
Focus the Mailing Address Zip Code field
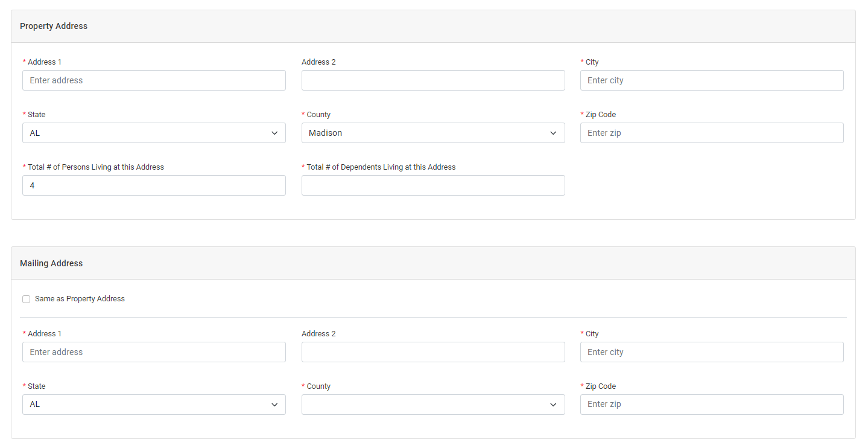(712, 405)
